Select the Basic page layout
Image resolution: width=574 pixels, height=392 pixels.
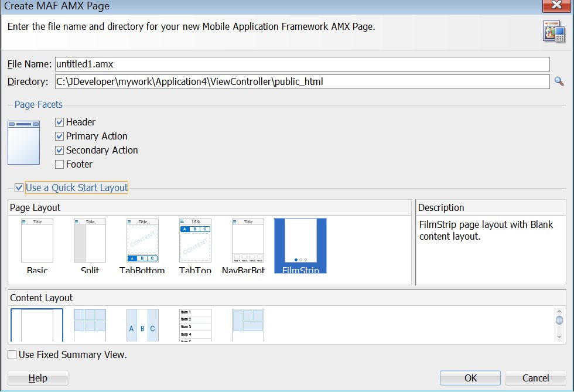[x=37, y=246]
